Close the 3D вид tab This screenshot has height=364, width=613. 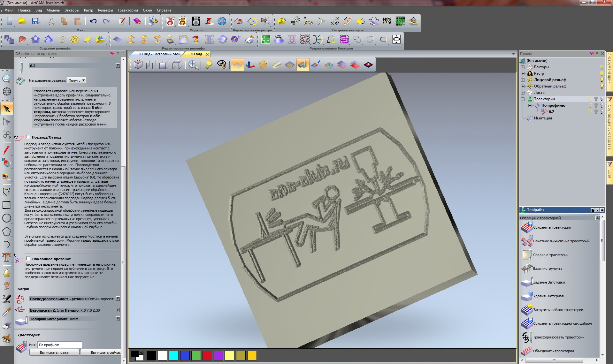click(x=207, y=54)
